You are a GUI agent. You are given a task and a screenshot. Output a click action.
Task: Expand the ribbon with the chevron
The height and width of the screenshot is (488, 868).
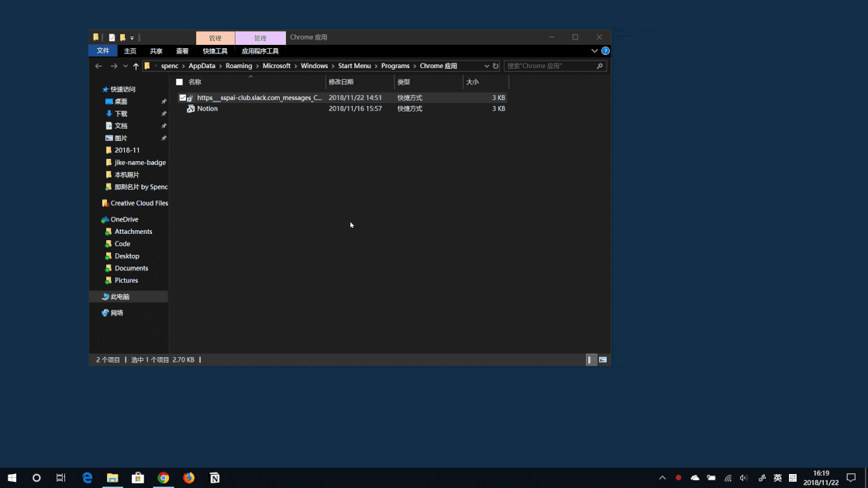coord(594,51)
